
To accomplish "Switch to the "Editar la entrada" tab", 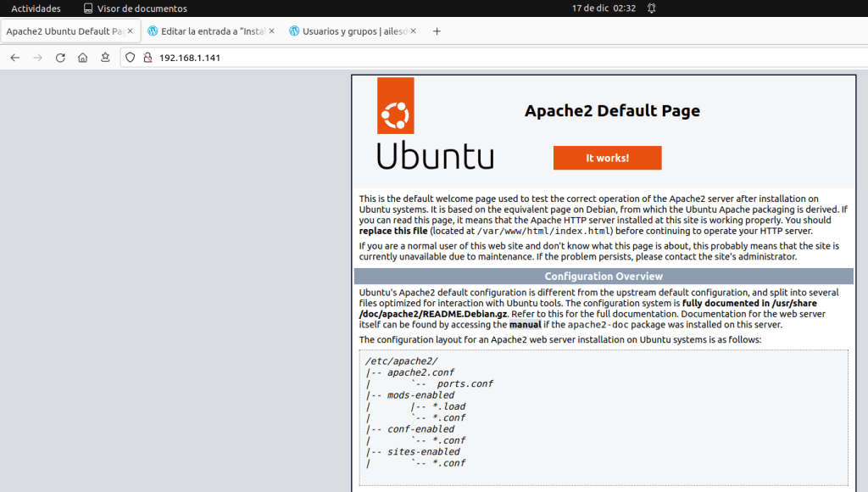I will (208, 31).
